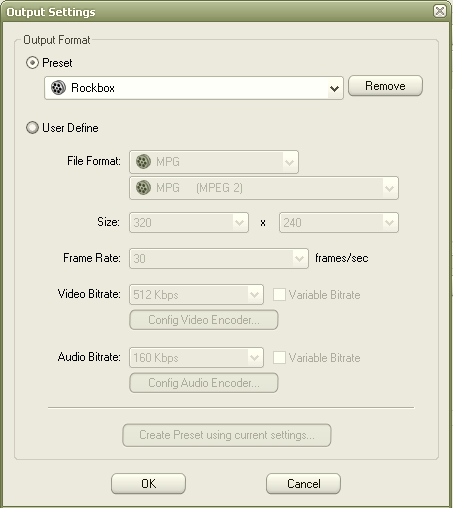Image resolution: width=453 pixels, height=508 pixels.
Task: Expand the Rockbox preset dropdown arrow
Action: 334,88
